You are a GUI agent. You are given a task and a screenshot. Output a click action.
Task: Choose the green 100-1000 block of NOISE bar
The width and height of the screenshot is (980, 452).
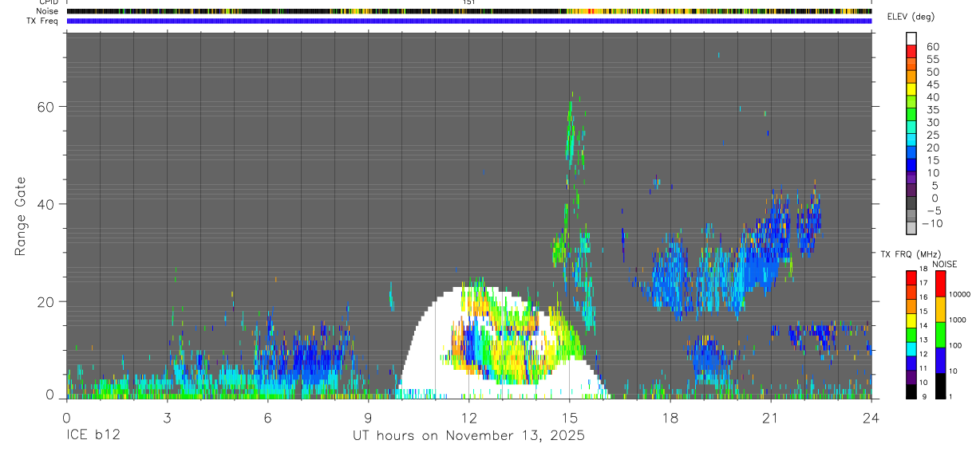[x=940, y=334]
